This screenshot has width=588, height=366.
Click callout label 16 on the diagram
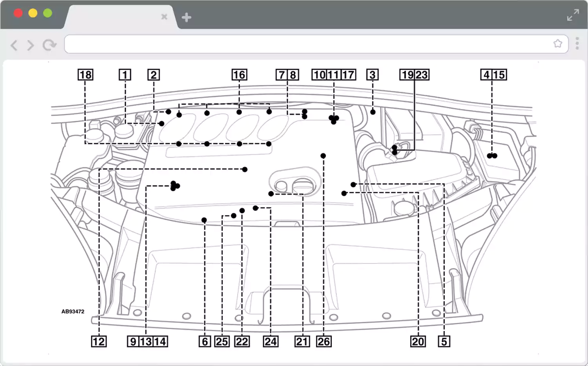coord(239,74)
